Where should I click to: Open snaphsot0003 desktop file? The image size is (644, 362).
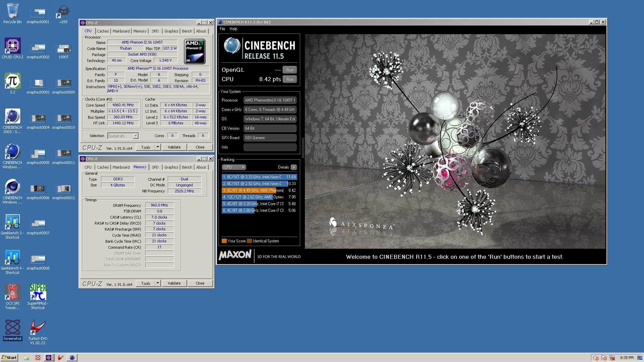(x=38, y=85)
